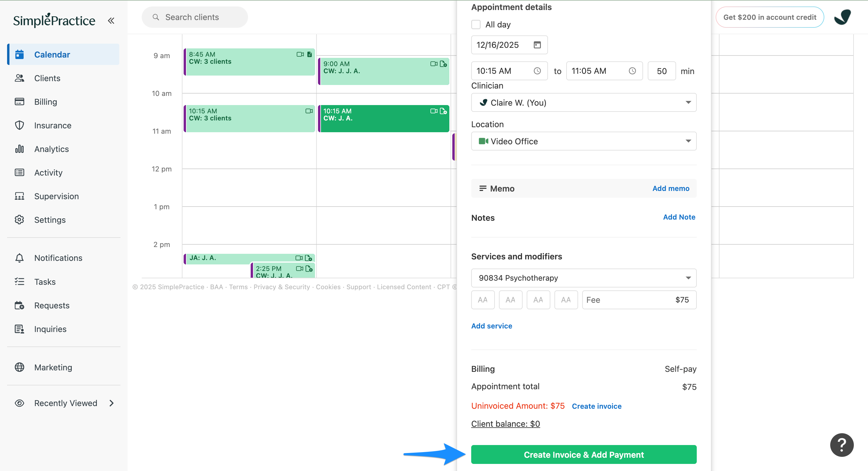Click the Client balance: $0 link
This screenshot has width=868, height=471.
tap(505, 423)
